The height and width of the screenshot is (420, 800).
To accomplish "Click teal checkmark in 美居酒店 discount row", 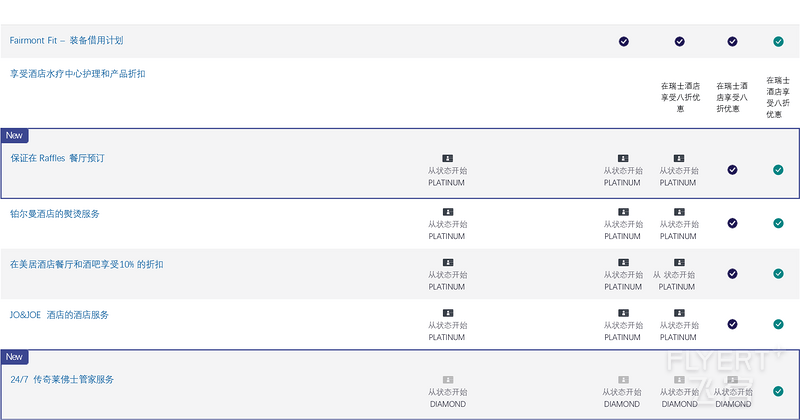I will pyautogui.click(x=778, y=274).
